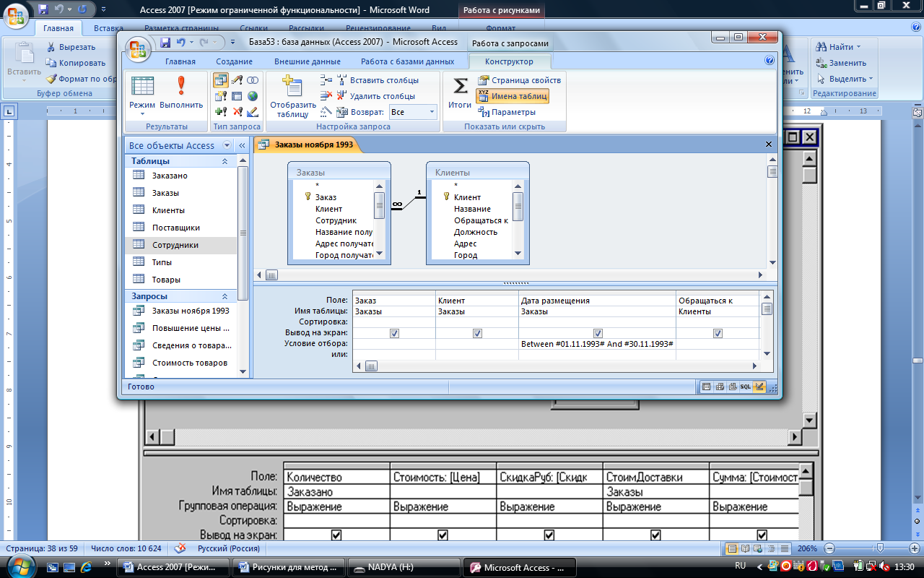924x578 pixels.
Task: Choose the Append query type icon
Action: point(221,112)
